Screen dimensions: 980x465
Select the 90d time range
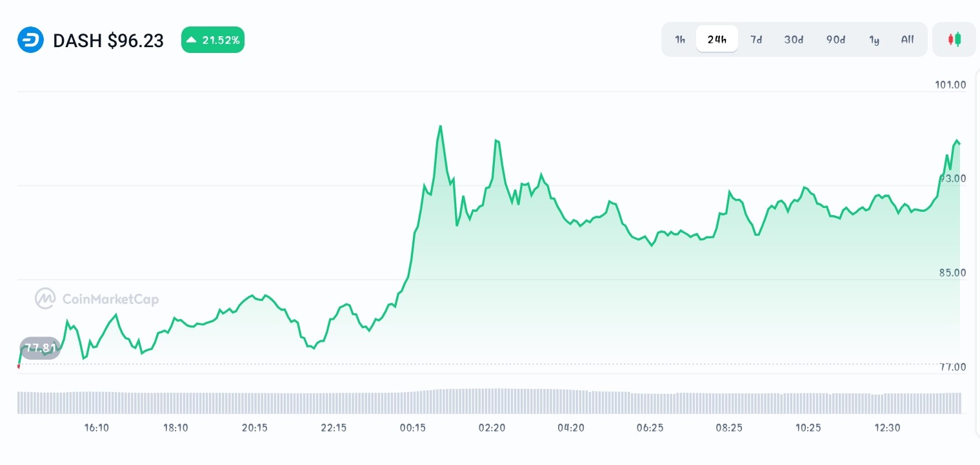pos(835,39)
